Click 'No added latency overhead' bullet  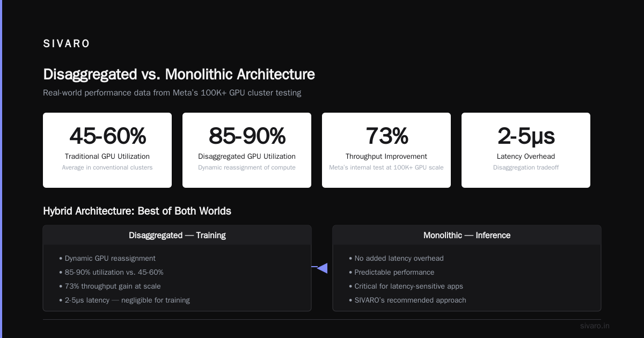coord(396,258)
